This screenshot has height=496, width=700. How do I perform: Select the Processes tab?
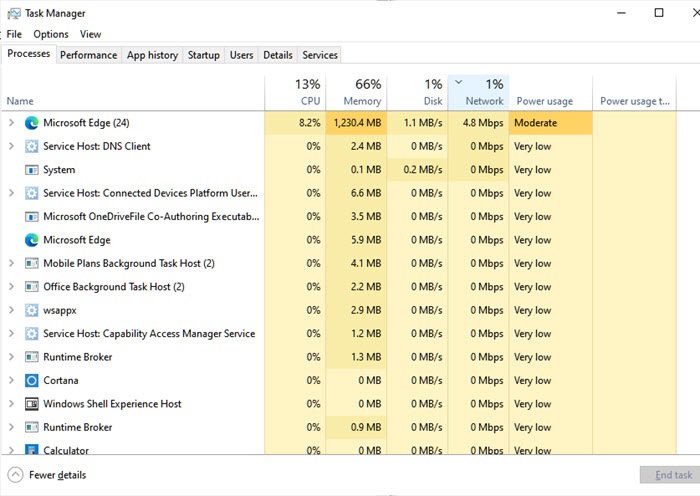coord(29,54)
